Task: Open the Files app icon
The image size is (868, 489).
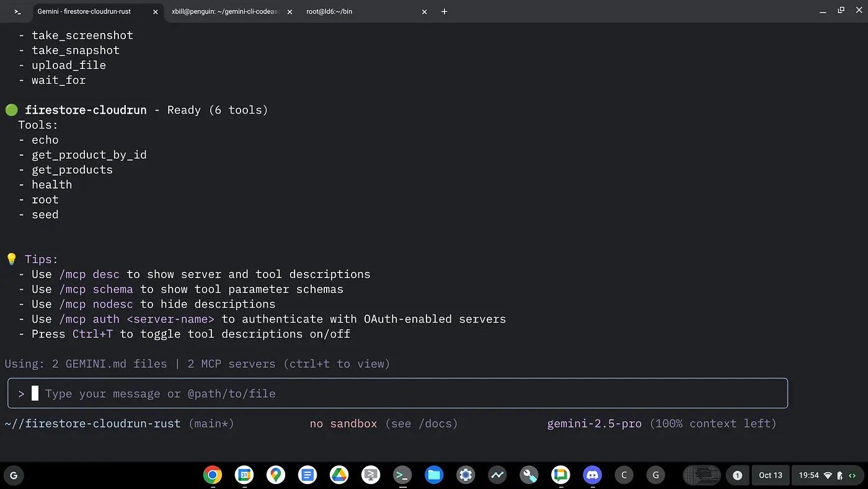Action: point(434,475)
